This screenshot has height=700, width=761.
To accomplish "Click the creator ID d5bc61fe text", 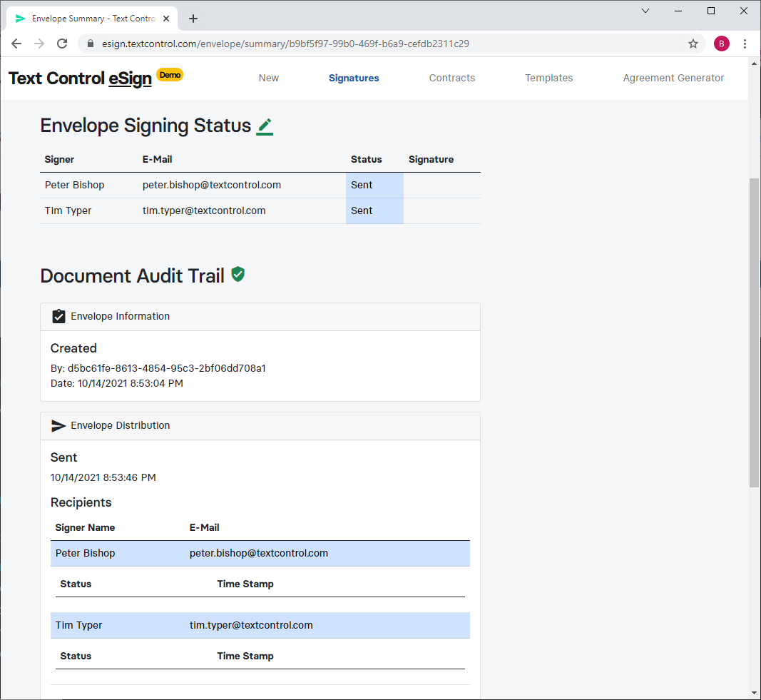I will point(166,368).
